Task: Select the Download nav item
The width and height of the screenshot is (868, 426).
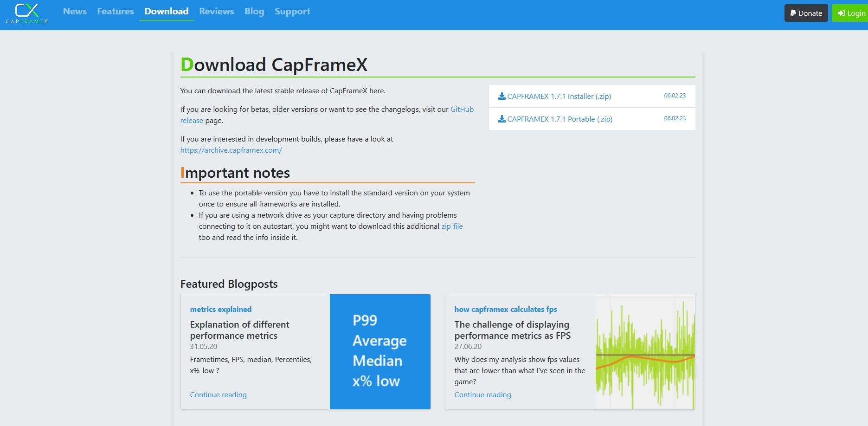Action: coord(167,11)
